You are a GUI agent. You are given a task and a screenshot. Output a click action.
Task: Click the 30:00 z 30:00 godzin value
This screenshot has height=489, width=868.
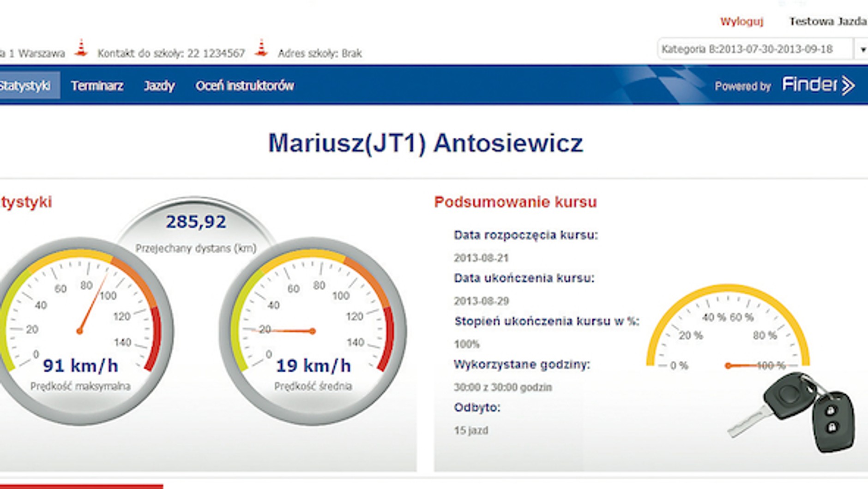[503, 388]
